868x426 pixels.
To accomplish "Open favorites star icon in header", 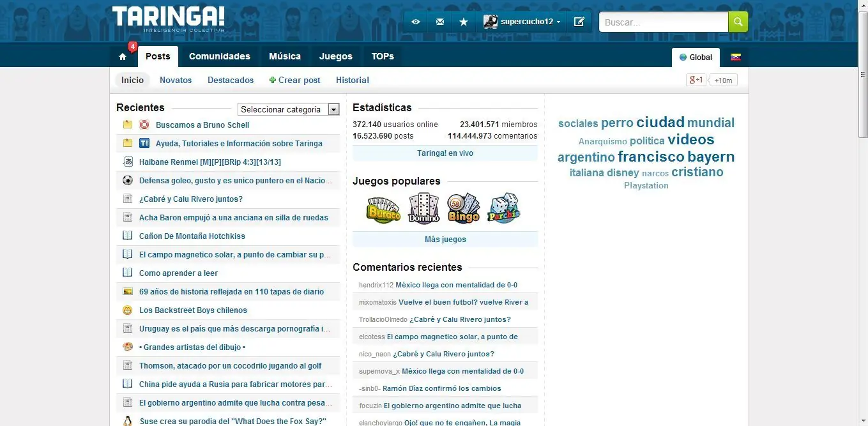I will tap(464, 22).
